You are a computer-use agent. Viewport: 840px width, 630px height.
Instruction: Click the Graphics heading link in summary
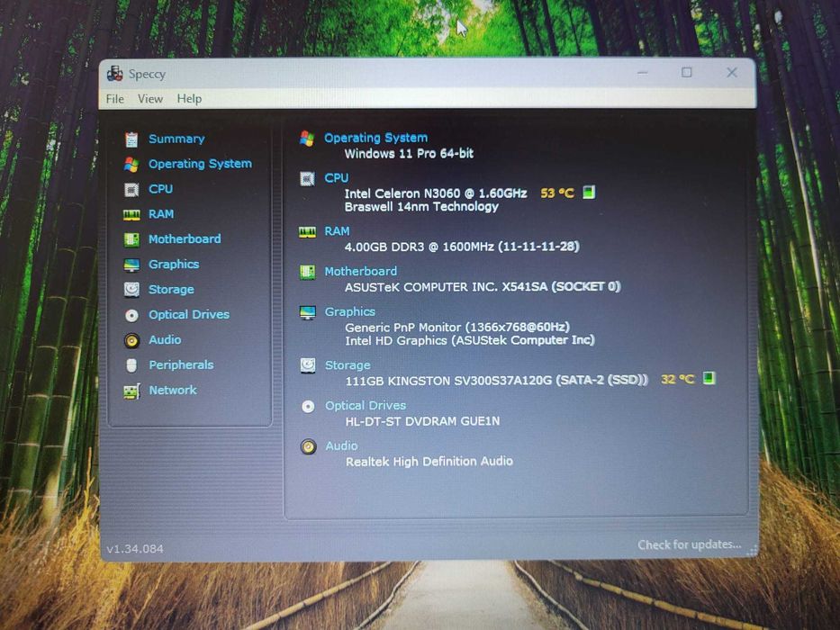350,311
